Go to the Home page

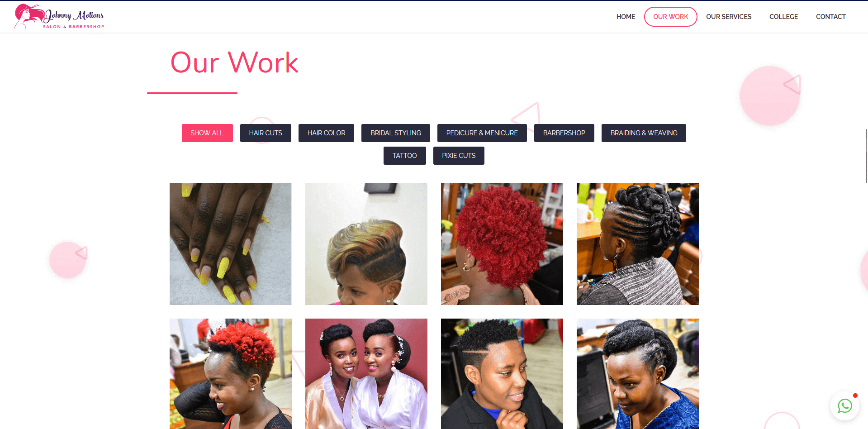[626, 17]
